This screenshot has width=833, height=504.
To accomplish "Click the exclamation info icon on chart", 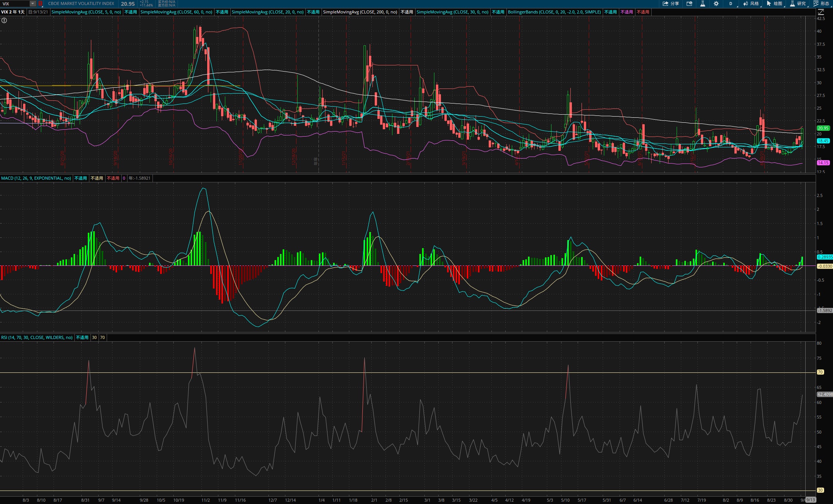I will point(4,20).
